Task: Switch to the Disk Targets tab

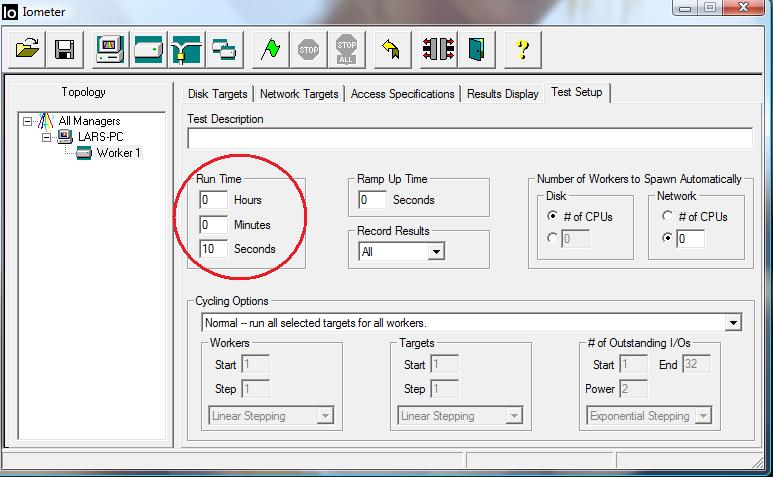Action: [x=217, y=94]
